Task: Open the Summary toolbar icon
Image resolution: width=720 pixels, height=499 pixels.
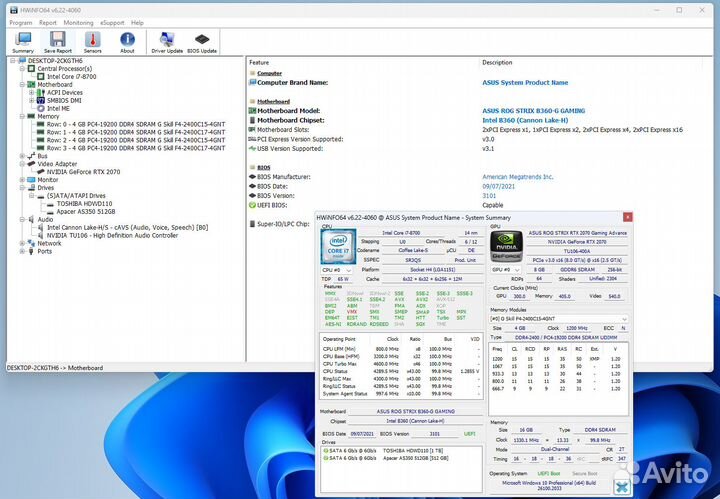Action: tap(23, 42)
